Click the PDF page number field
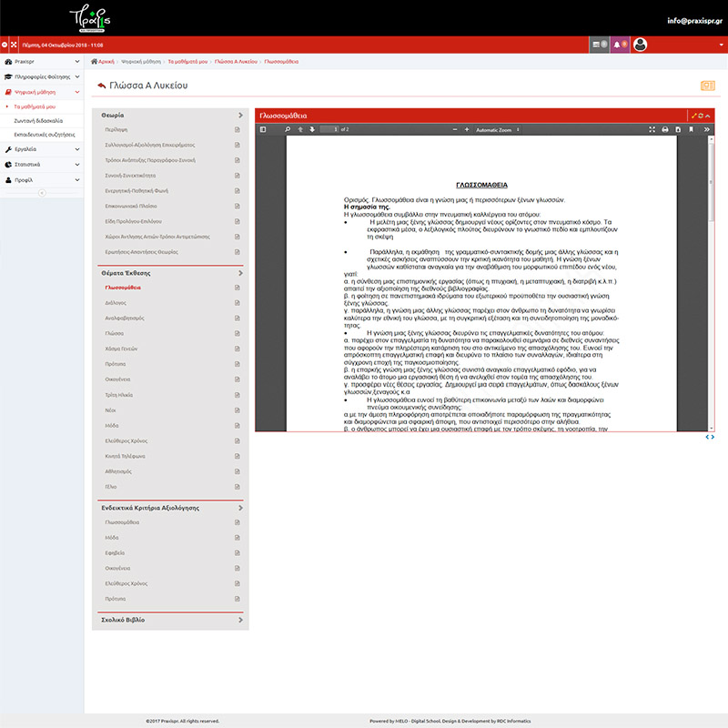This screenshot has width=728, height=728. (328, 130)
